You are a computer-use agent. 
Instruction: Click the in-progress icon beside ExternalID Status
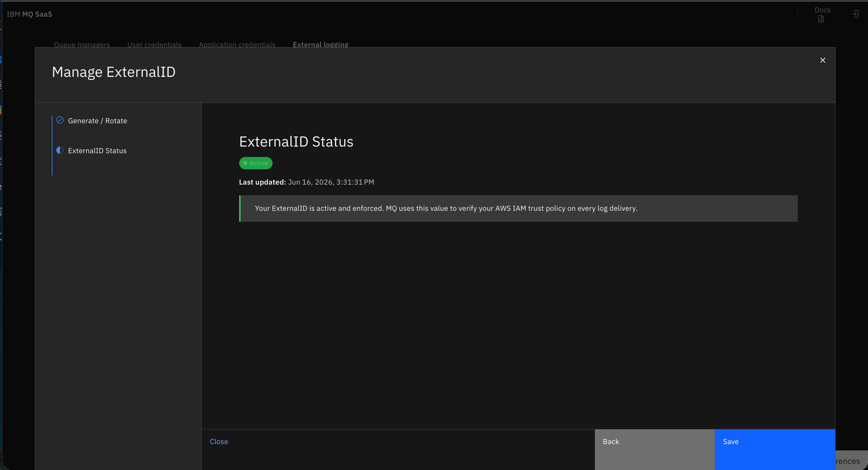pyautogui.click(x=60, y=150)
